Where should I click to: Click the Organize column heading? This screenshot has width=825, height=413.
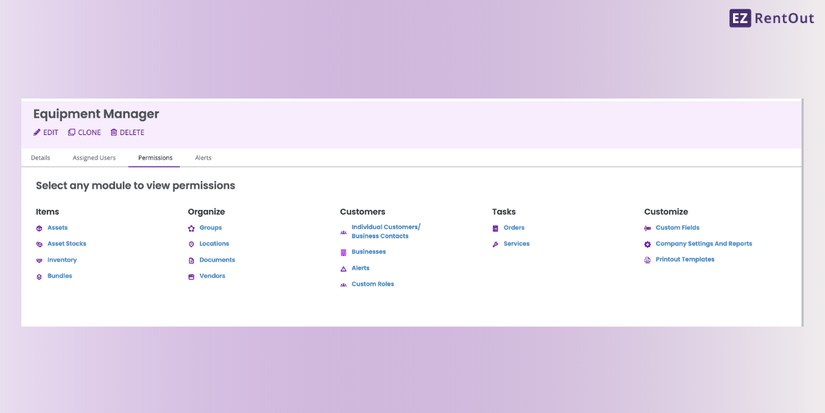click(206, 211)
